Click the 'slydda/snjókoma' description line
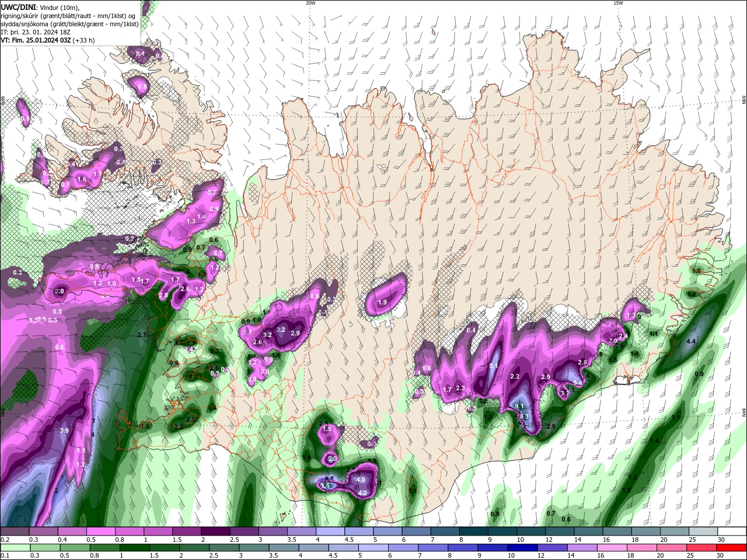 click(69, 24)
